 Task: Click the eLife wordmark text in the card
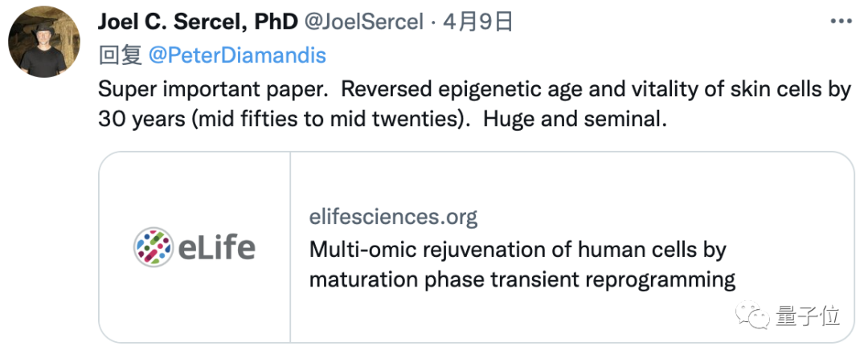pyautogui.click(x=217, y=247)
